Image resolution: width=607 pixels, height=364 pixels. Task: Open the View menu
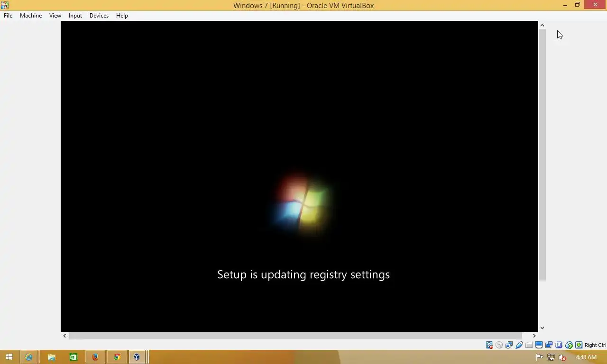pos(55,16)
